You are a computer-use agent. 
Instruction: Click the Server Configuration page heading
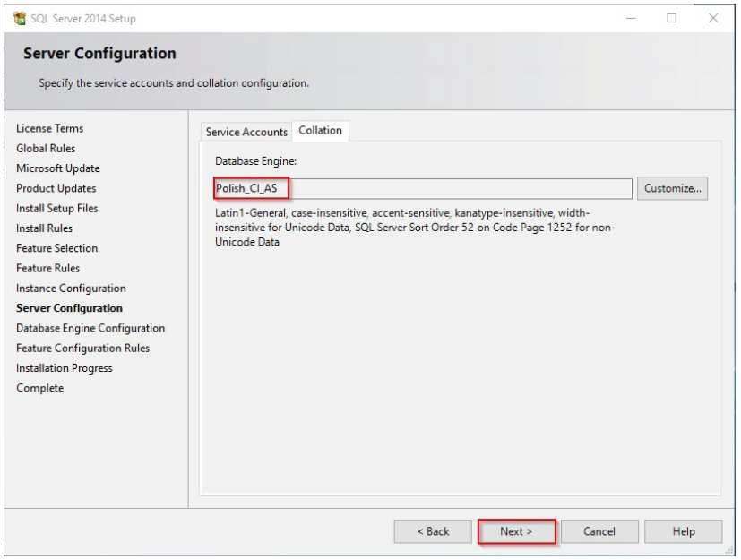pyautogui.click(x=99, y=54)
